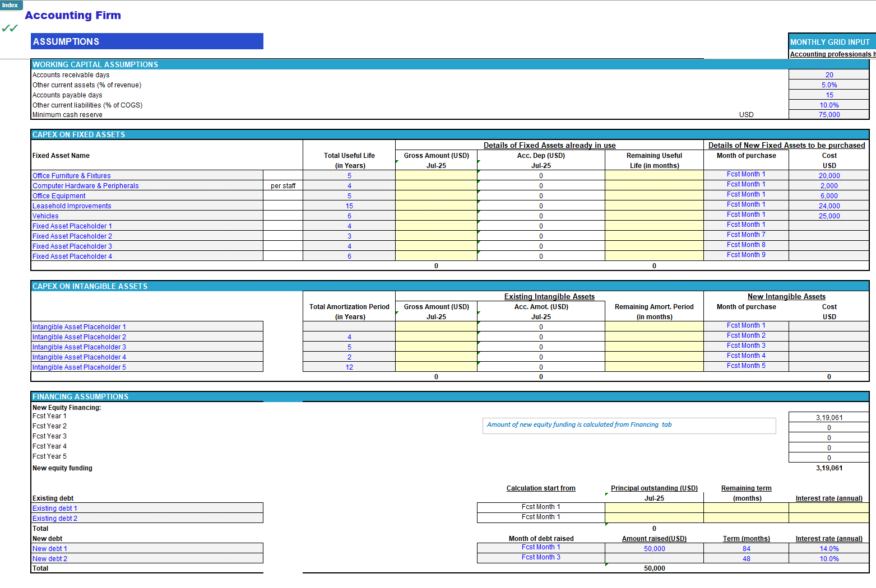876x588 pixels.
Task: Edit Other current assets value 5.0%
Action: [x=829, y=85]
